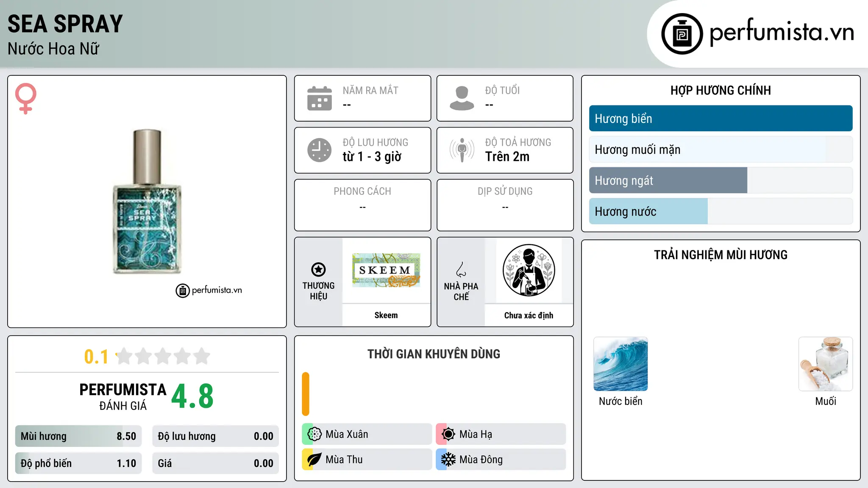Click the ĐỘ TUỔI label
This screenshot has height=488, width=868.
pyautogui.click(x=502, y=90)
